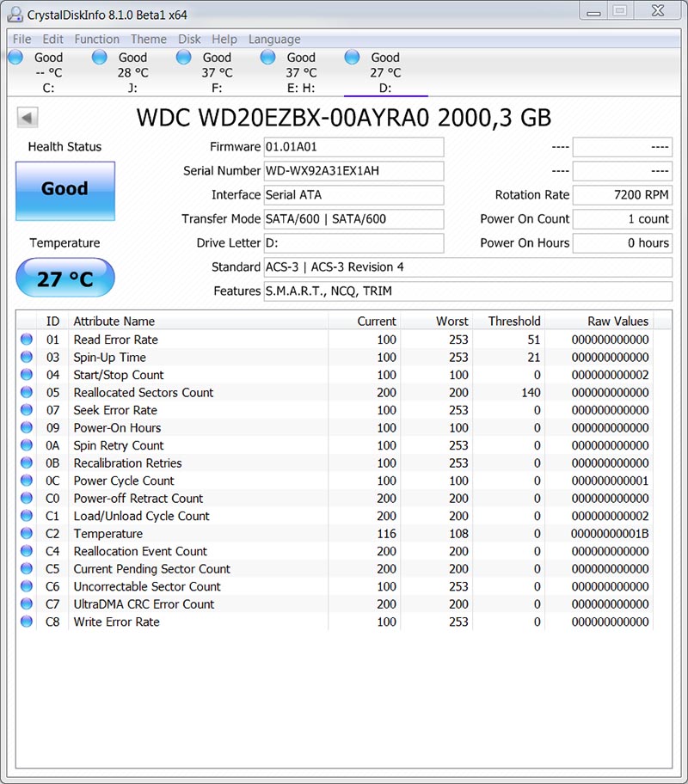Open the Edit menu
The height and width of the screenshot is (784, 688).
52,39
